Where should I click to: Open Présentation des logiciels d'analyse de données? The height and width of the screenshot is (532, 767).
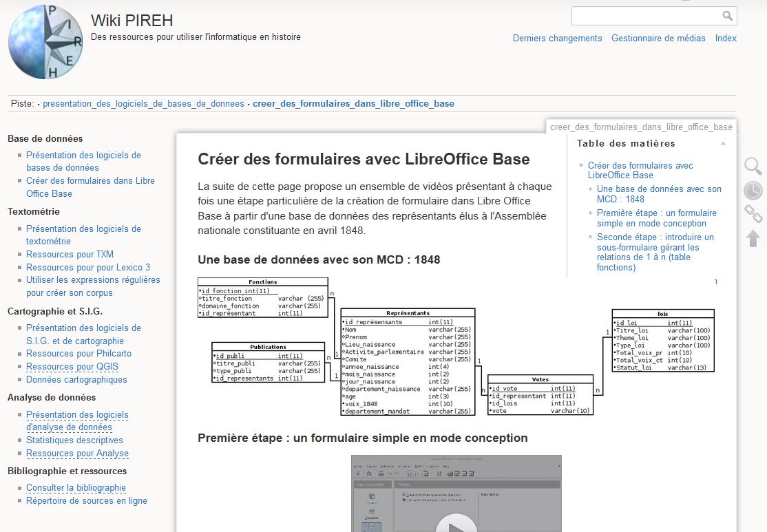click(x=77, y=421)
